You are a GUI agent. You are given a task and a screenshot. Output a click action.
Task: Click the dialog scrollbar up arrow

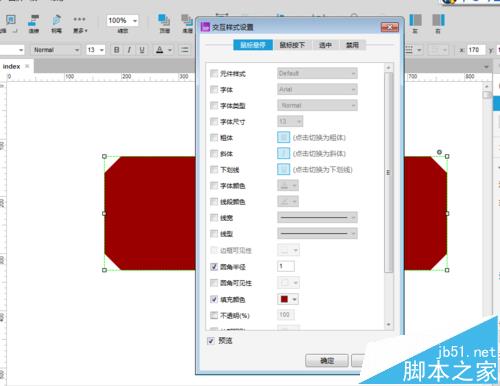388,68
